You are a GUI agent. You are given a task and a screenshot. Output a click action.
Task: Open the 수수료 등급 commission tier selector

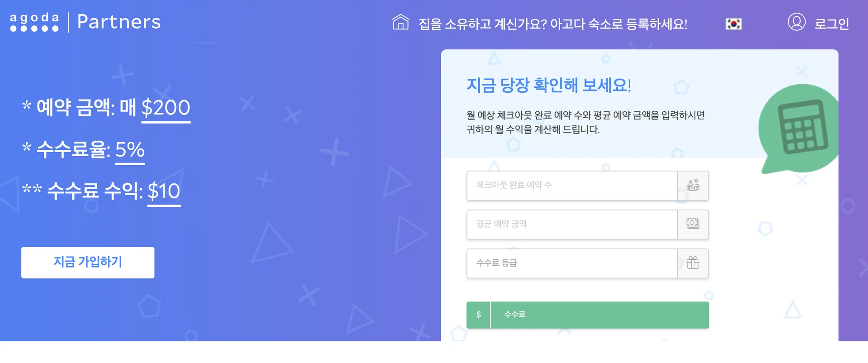572,263
